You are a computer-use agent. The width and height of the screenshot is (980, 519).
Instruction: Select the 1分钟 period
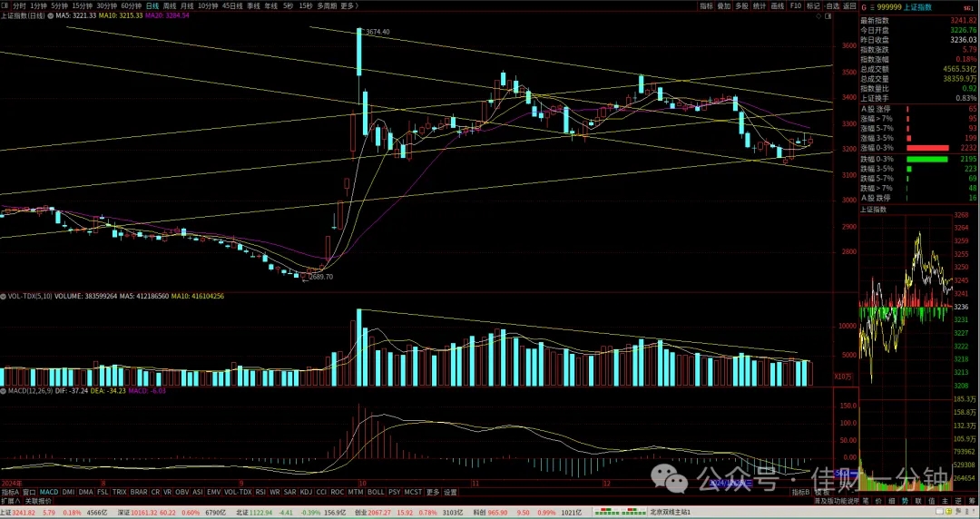click(x=39, y=5)
